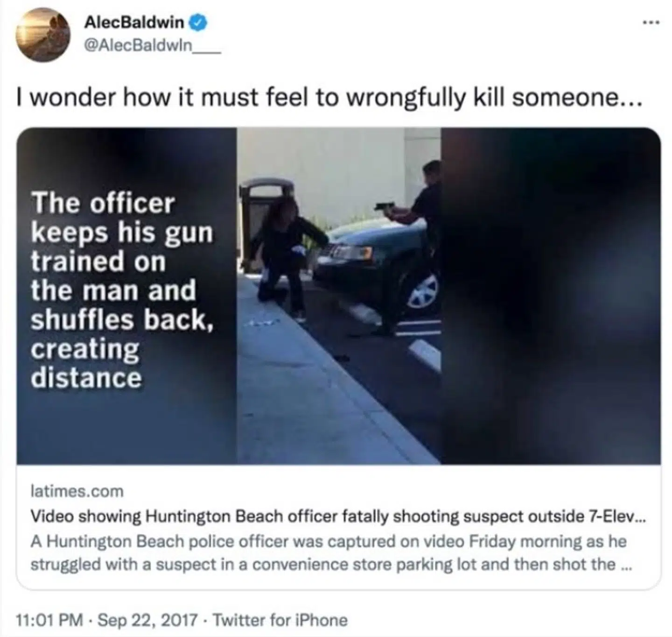This screenshot has width=672, height=637.
Task: Click the AlecBaldwin display name
Action: 134,22
